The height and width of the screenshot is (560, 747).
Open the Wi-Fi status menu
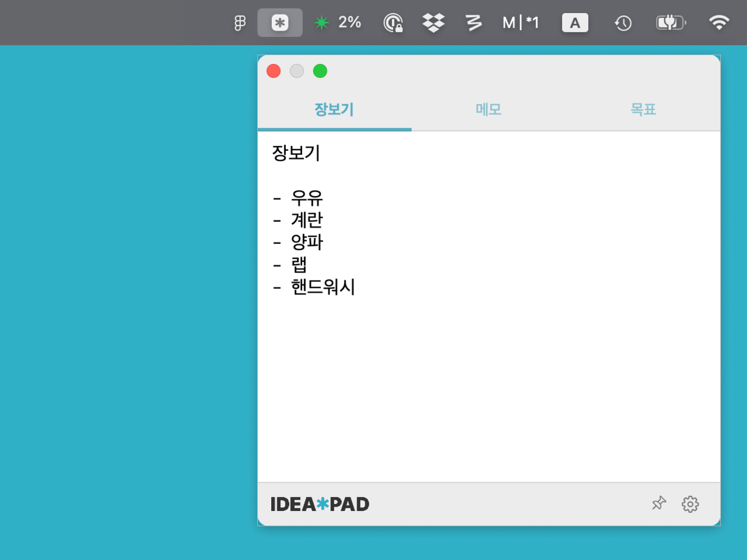[719, 22]
